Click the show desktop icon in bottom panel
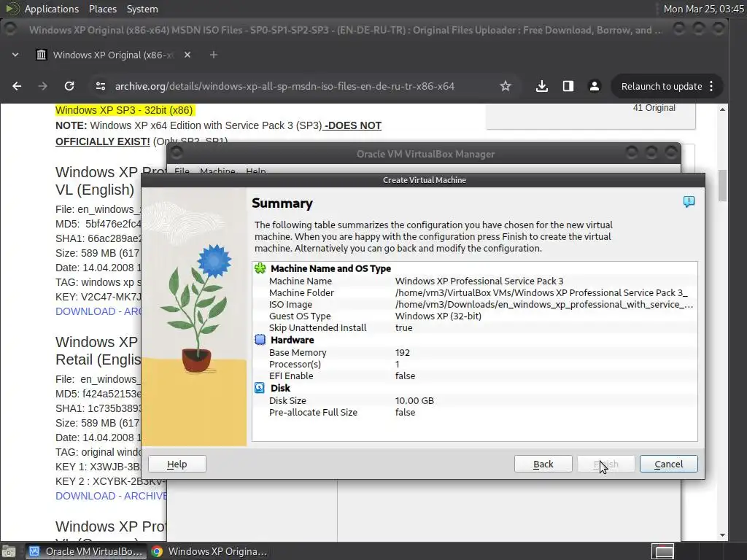The height and width of the screenshot is (560, 747). tap(9, 551)
